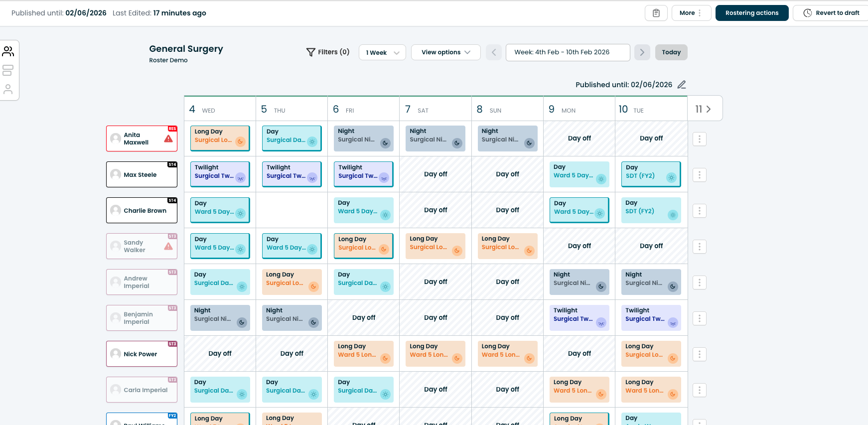Screen dimensions: 868x425
Task: Click Charlie Brown's empty Thursday cell
Action: coord(291,210)
